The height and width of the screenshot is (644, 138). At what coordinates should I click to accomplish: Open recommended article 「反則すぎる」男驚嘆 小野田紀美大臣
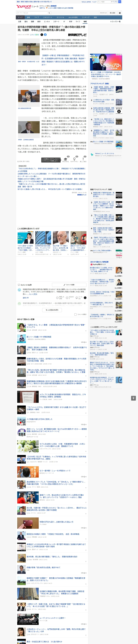[56, 326]
